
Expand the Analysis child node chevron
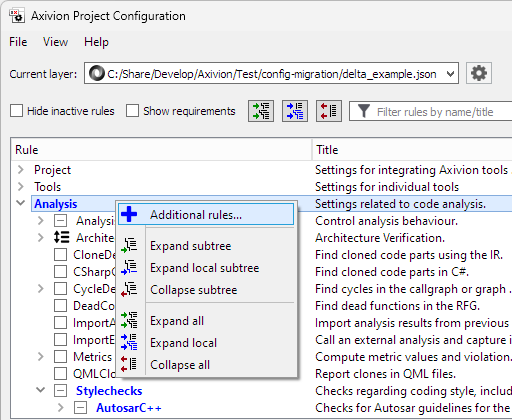click(x=41, y=221)
